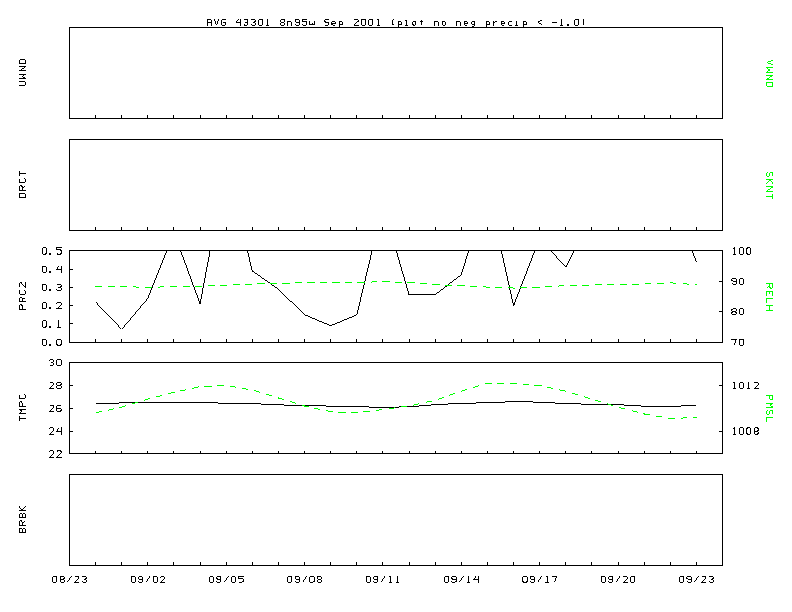Click the 1008 value on PMSL axis
The image size is (792, 612).
click(x=746, y=431)
